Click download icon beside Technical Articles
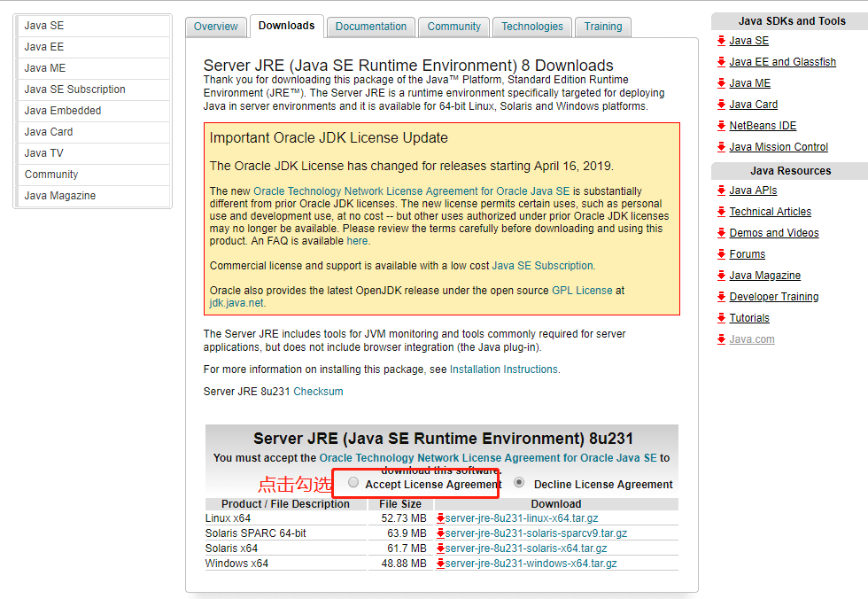Image resolution: width=868 pixels, height=599 pixels. tap(722, 211)
